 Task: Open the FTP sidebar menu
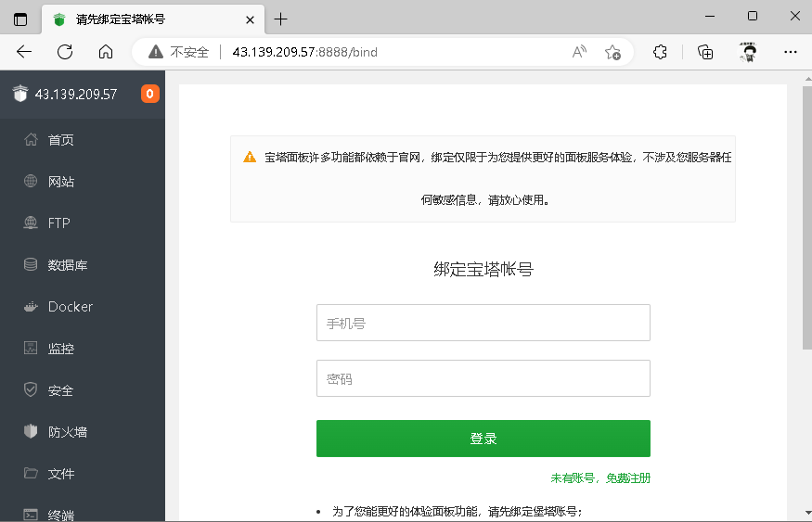[x=83, y=223]
